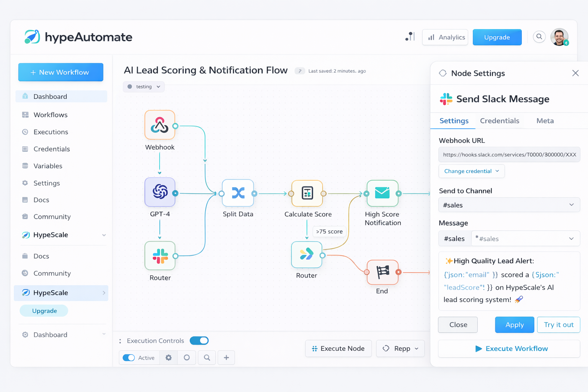
Task: Select the GPT-4 node
Action: 160,192
